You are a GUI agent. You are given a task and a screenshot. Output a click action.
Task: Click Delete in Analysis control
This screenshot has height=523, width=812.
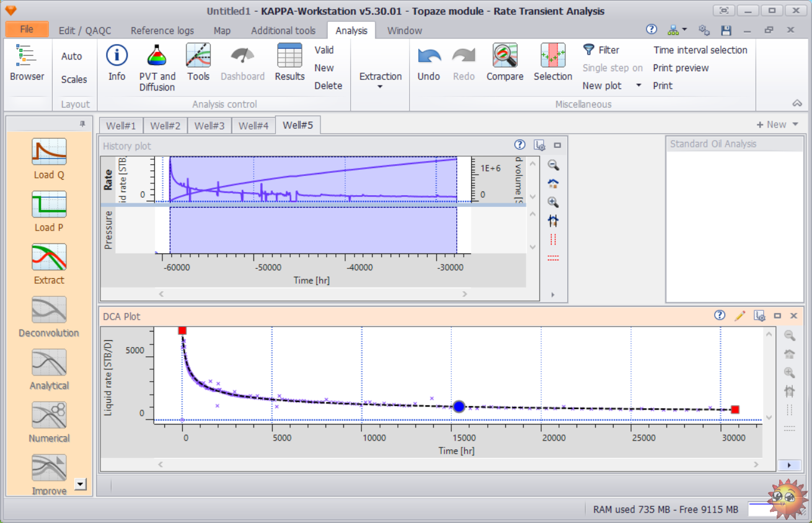(x=328, y=86)
